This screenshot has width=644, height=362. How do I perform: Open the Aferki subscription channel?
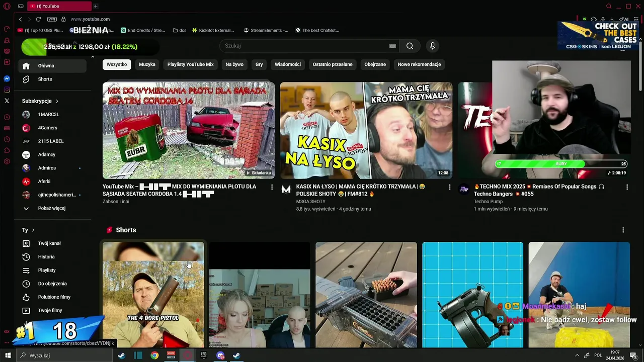[x=53, y=182]
